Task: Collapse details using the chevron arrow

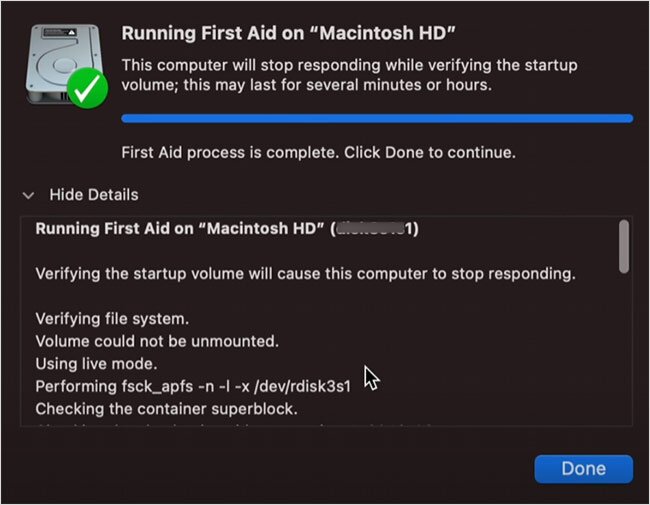Action: [29, 195]
